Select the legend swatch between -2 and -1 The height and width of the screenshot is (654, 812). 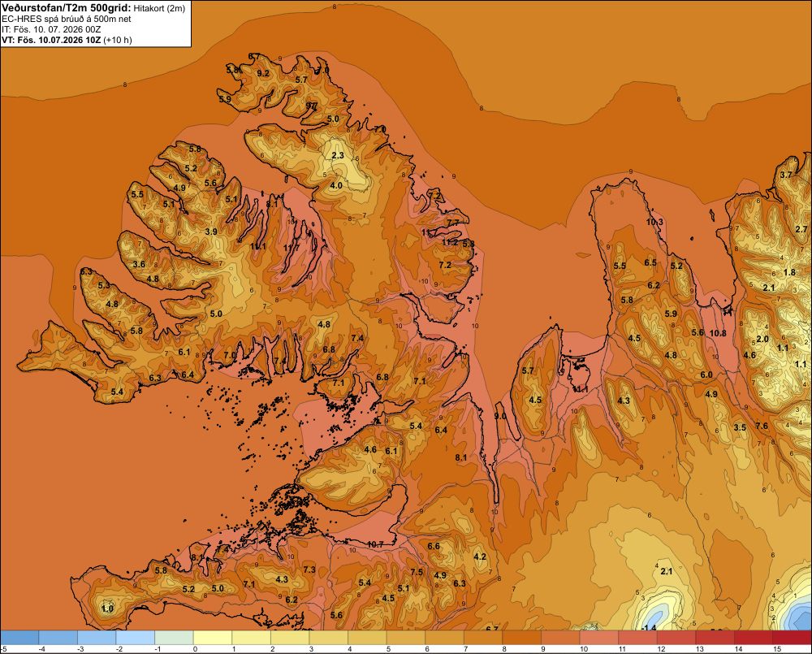[135, 638]
